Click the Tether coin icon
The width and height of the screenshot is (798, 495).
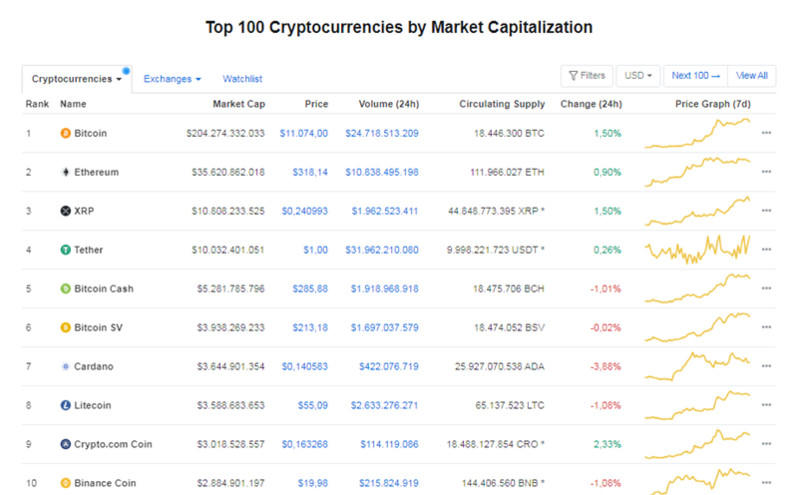point(66,250)
